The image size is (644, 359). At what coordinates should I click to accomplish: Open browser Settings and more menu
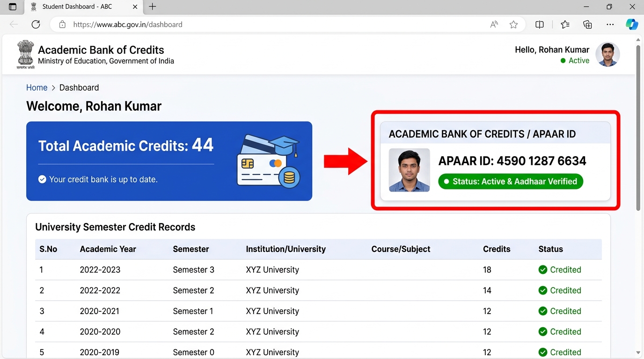(x=610, y=24)
